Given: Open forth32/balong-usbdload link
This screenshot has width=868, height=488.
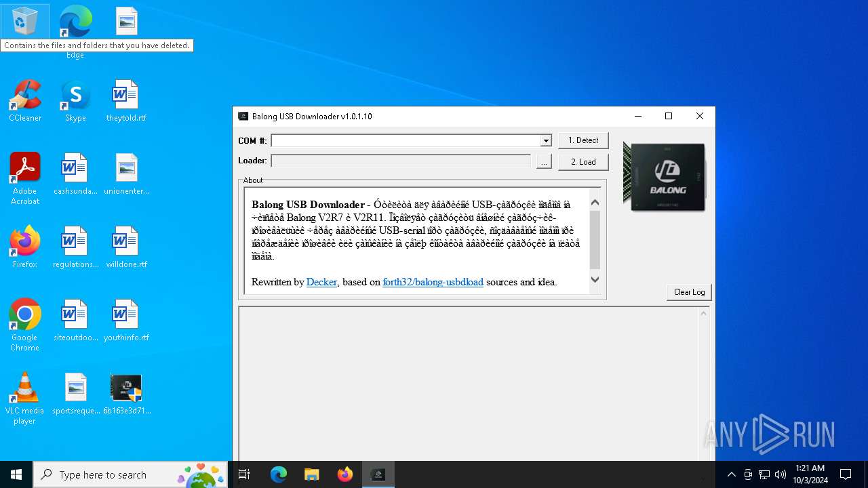Looking at the screenshot, I should tap(433, 282).
